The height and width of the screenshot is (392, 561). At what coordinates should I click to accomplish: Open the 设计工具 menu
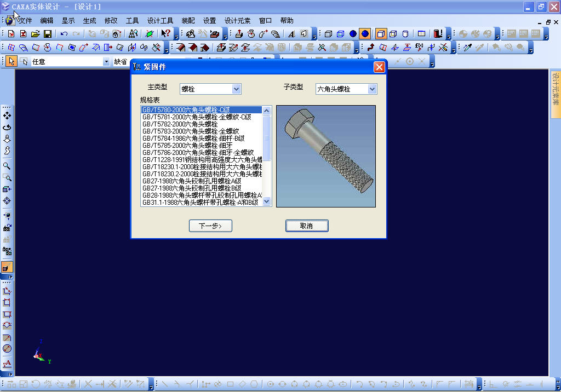161,20
